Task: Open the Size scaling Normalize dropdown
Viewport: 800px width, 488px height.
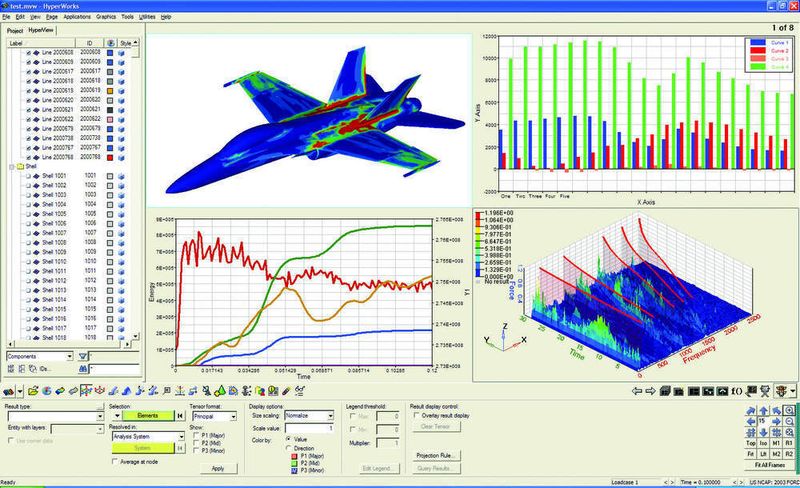Action: pos(330,416)
